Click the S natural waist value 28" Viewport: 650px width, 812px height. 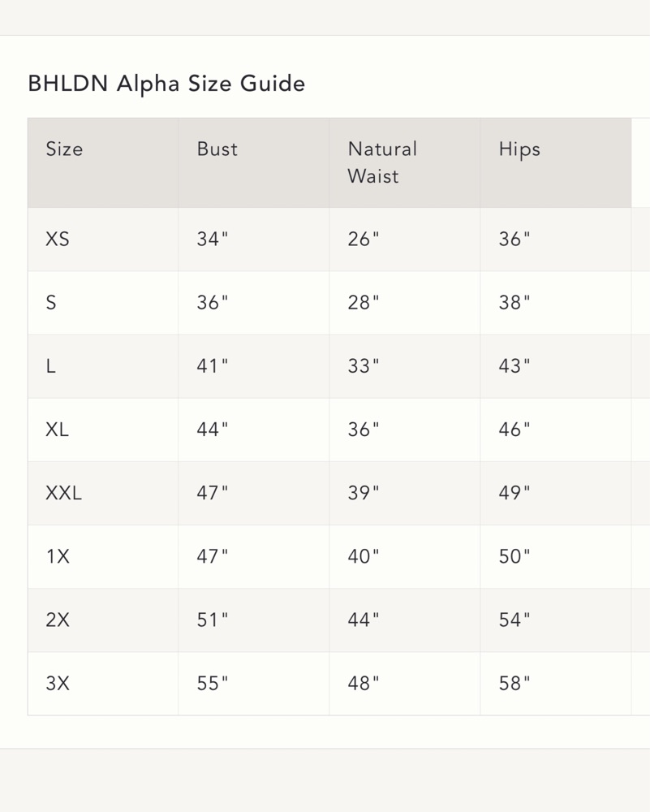(364, 302)
